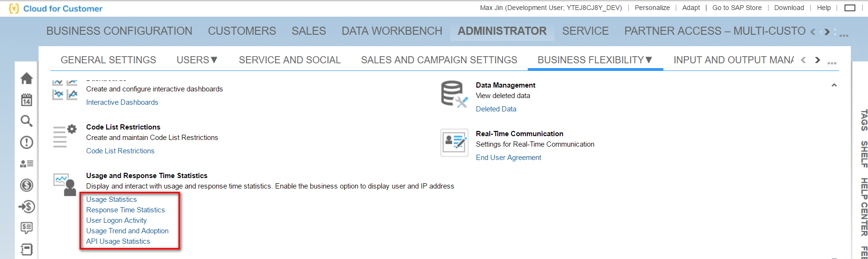
Task: Open the Calendar sidebar icon
Action: point(27,100)
